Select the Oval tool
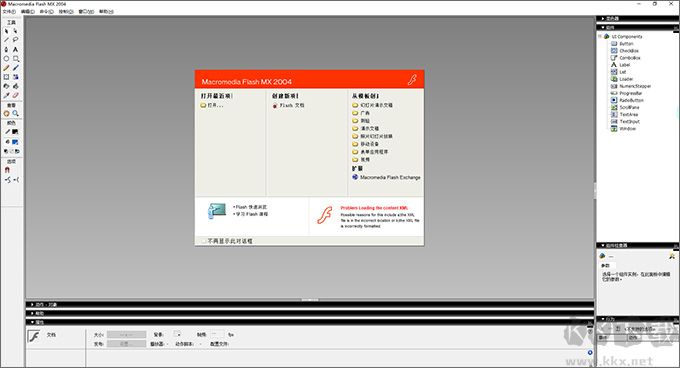Viewport: 680px width, 368px height. point(7,59)
